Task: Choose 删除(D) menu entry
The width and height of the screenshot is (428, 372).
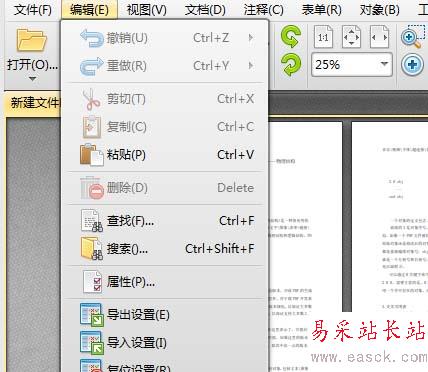Action: tap(165, 188)
